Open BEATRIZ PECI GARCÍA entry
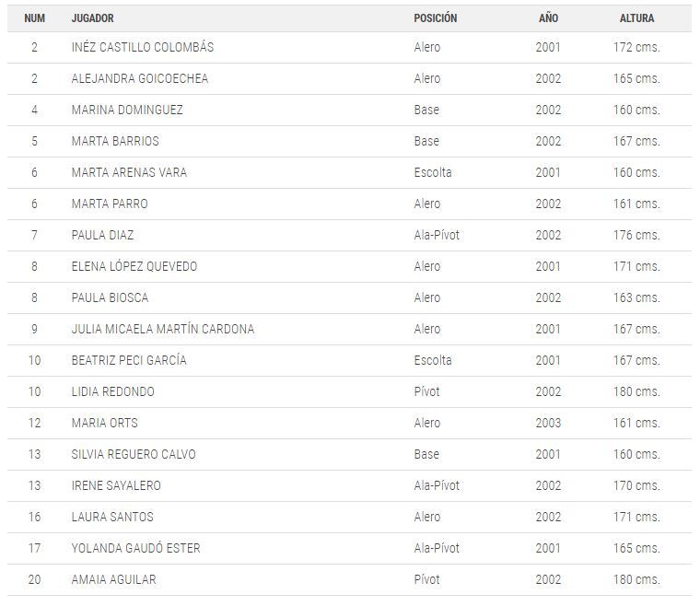The width and height of the screenshot is (700, 606). pyautogui.click(x=129, y=360)
